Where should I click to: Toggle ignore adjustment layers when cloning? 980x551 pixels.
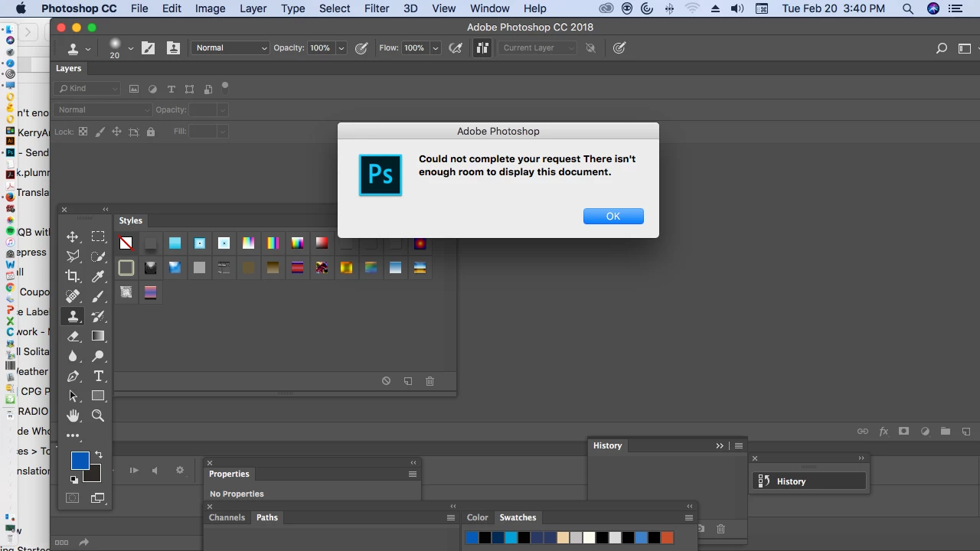pyautogui.click(x=590, y=48)
